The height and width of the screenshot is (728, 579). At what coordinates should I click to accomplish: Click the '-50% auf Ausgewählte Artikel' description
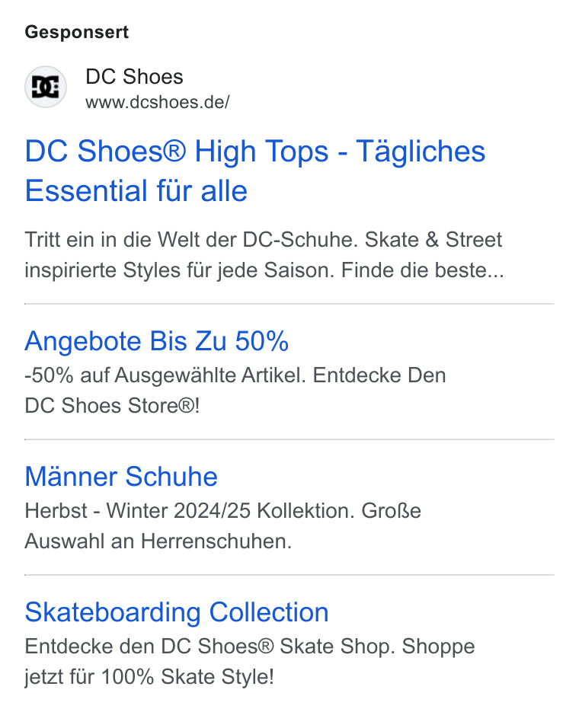coord(165,375)
